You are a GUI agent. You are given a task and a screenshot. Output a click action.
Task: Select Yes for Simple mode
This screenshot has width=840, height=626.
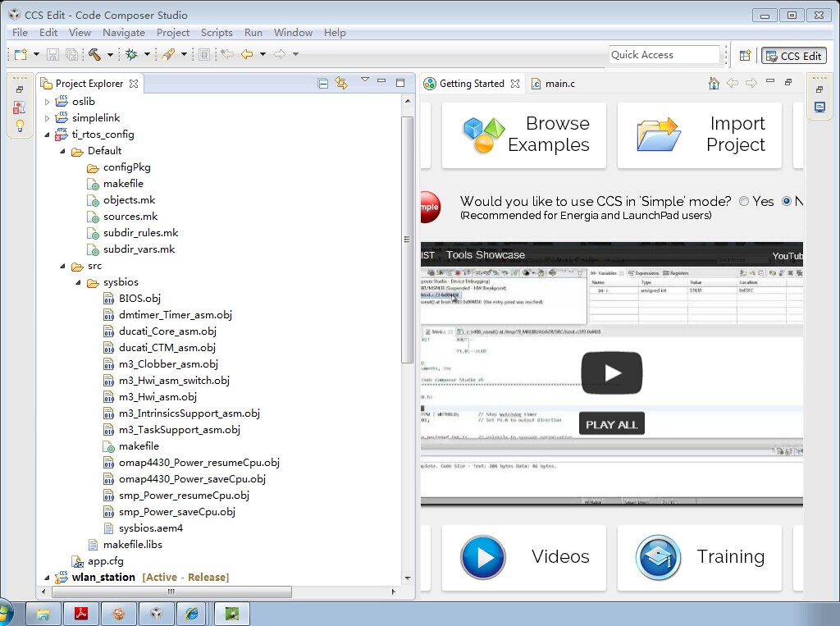point(743,202)
